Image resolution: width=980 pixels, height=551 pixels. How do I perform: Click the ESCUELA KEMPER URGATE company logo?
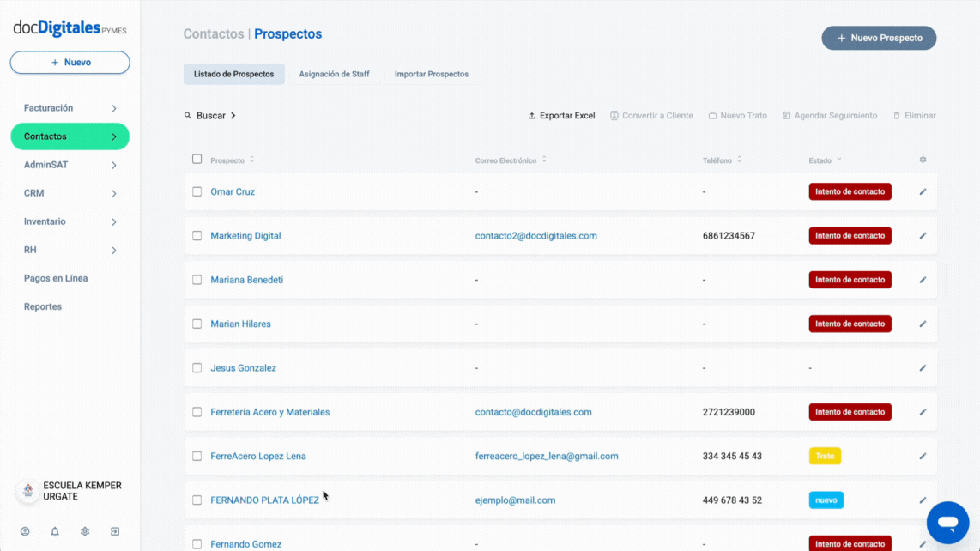pos(27,491)
